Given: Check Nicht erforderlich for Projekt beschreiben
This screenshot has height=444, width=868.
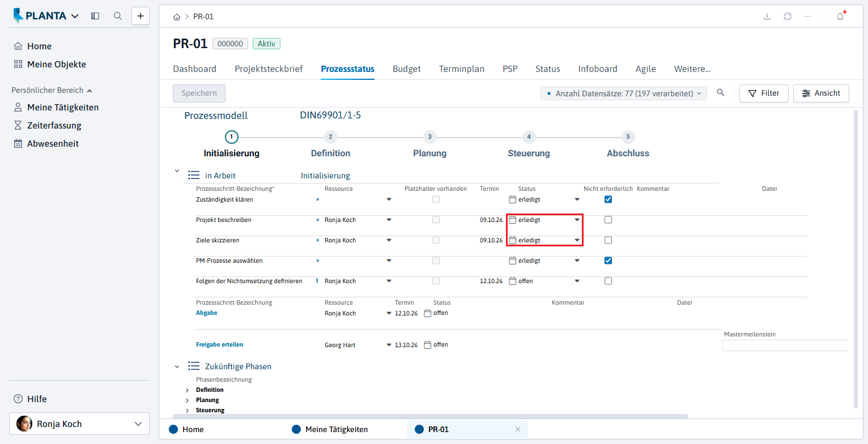Looking at the screenshot, I should (608, 220).
